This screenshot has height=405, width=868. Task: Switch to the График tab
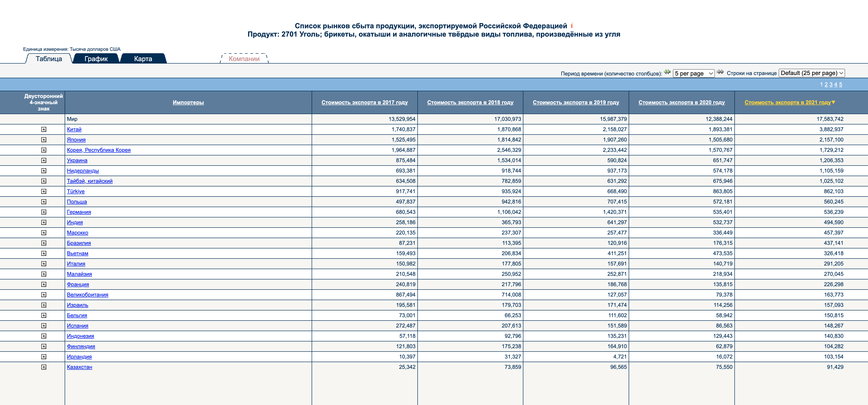tap(96, 59)
